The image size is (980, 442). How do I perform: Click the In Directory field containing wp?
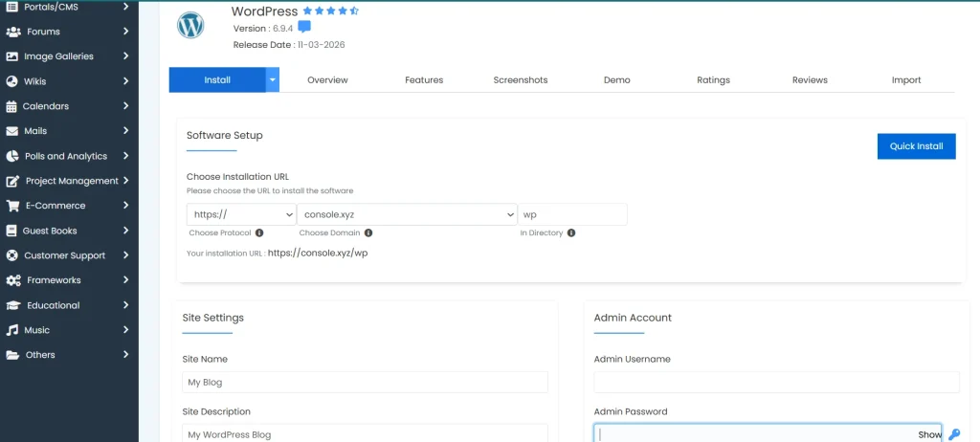[x=572, y=214]
